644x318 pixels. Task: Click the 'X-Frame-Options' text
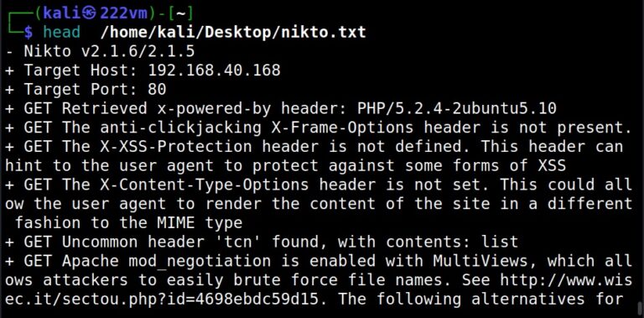coord(342,128)
